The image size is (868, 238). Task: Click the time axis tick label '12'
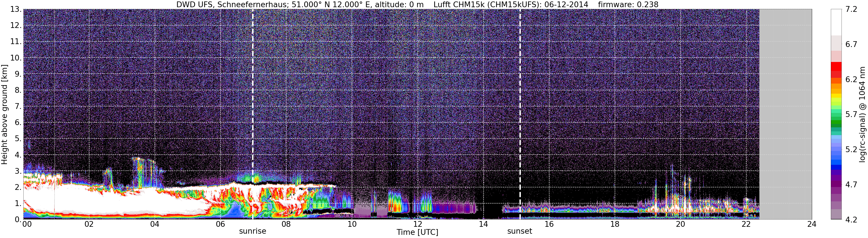417,224
